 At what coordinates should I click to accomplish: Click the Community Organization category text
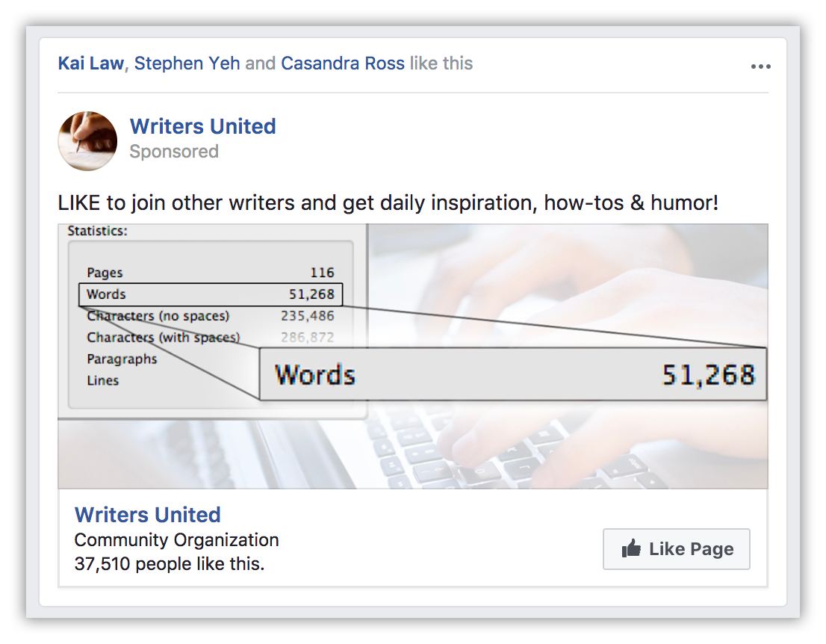tap(176, 539)
